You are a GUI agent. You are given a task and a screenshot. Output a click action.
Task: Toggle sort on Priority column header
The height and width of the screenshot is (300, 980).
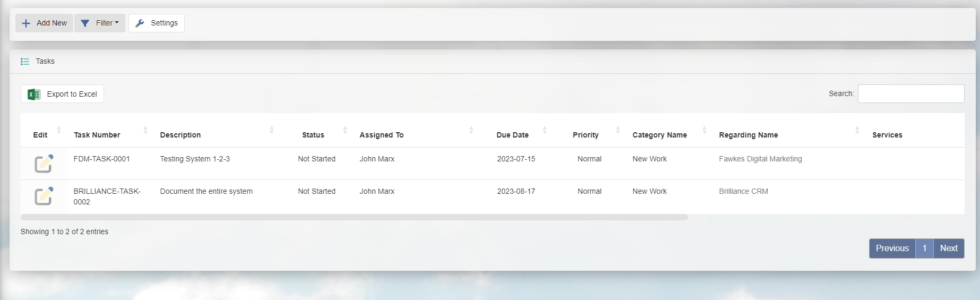point(617,130)
